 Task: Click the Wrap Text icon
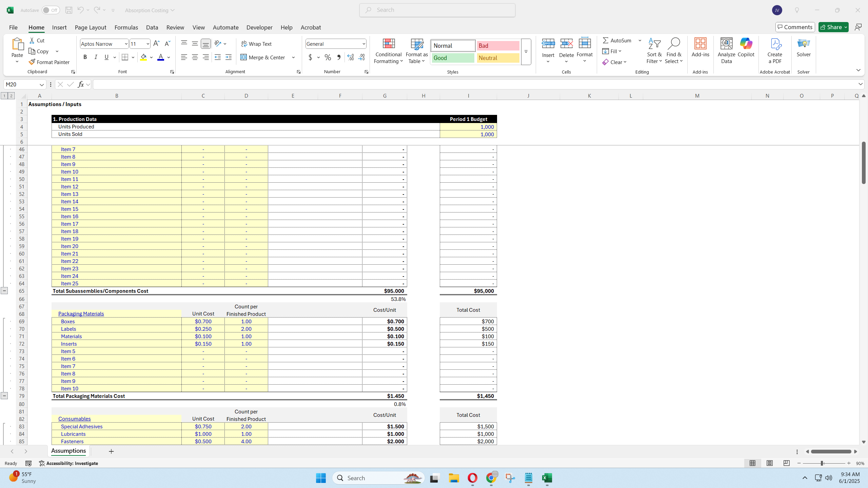244,44
